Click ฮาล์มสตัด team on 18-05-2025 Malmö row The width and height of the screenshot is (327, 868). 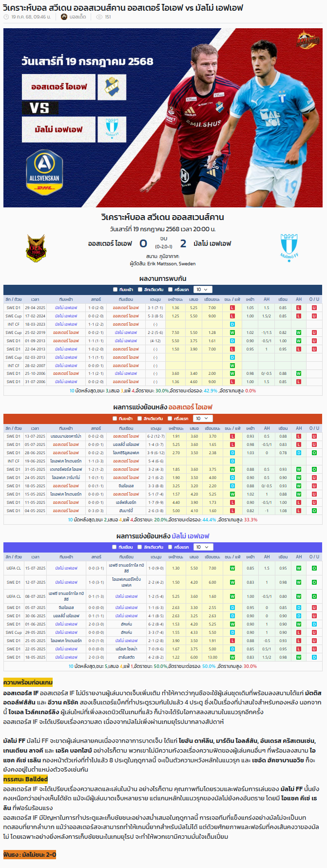click(x=126, y=657)
